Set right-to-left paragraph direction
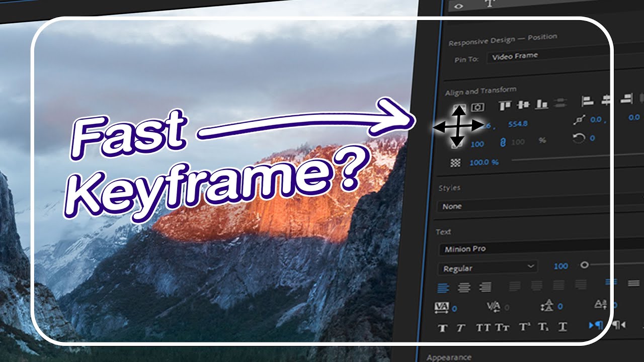The height and width of the screenshot is (362, 644). tap(619, 325)
